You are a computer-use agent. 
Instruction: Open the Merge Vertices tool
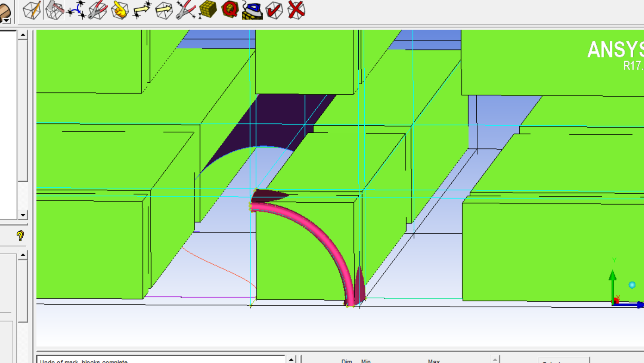pyautogui.click(x=76, y=10)
